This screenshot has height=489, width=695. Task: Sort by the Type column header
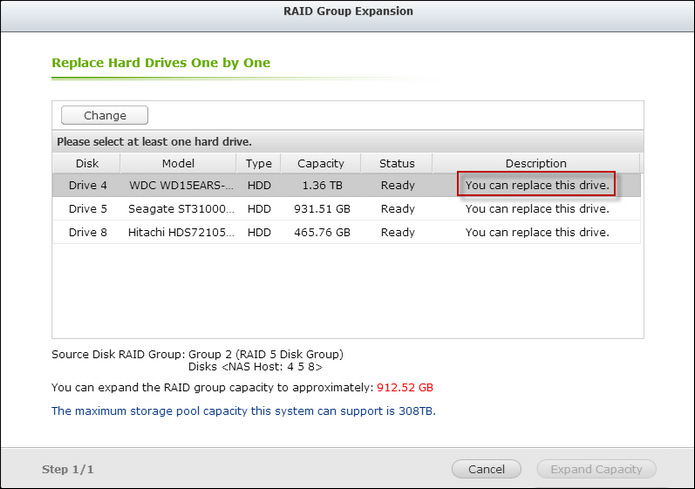pyautogui.click(x=258, y=164)
